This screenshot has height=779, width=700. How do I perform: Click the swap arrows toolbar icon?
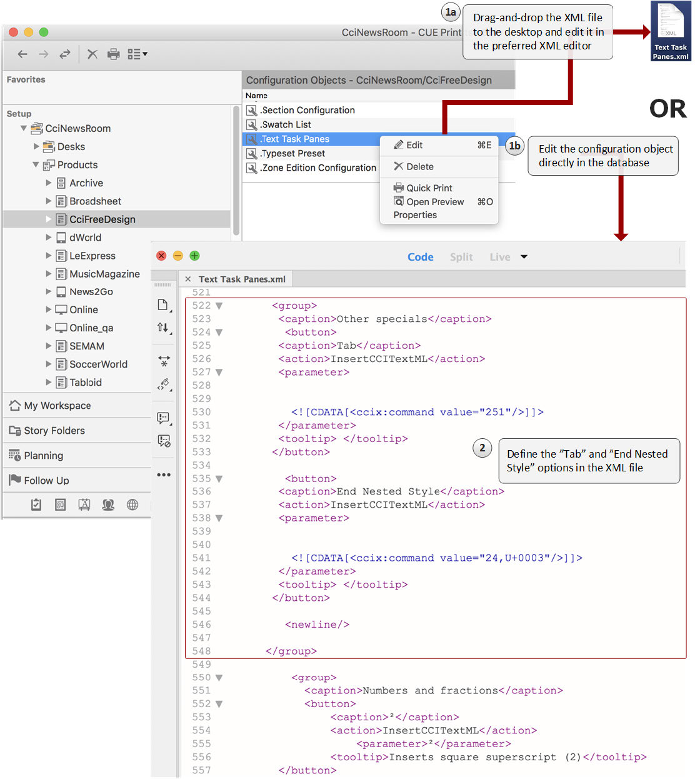click(x=65, y=54)
